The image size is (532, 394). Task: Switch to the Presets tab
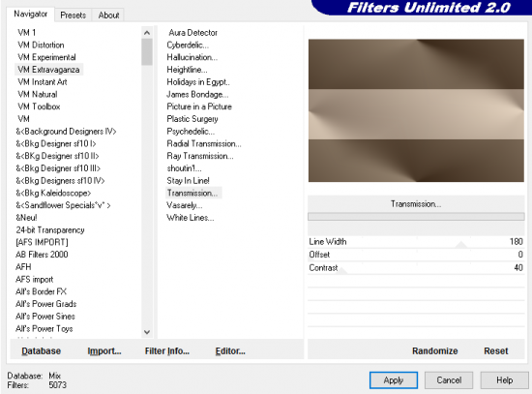pyautogui.click(x=73, y=15)
